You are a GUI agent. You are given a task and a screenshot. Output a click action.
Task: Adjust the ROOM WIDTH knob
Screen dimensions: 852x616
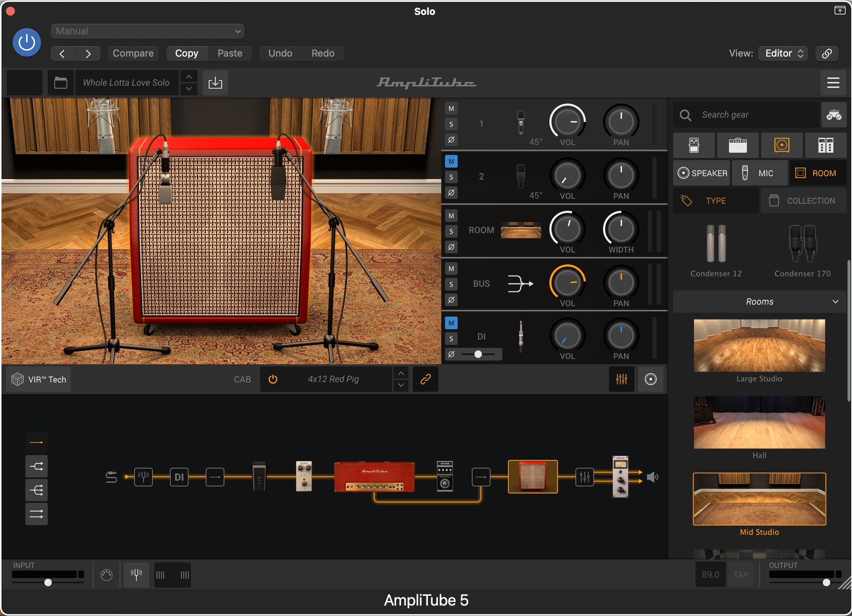(621, 229)
